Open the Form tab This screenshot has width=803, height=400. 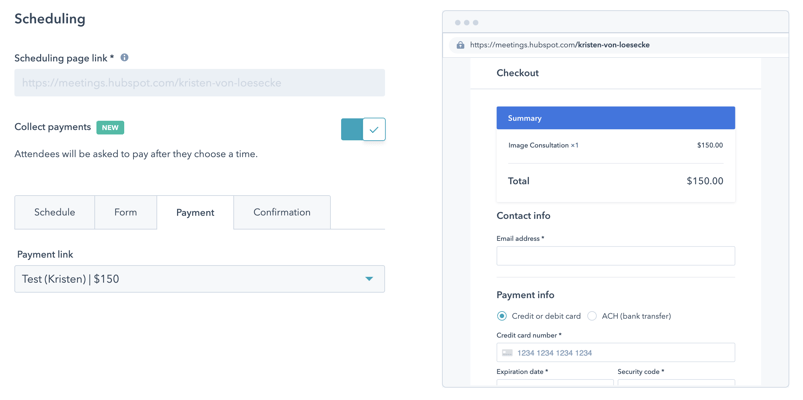point(125,212)
